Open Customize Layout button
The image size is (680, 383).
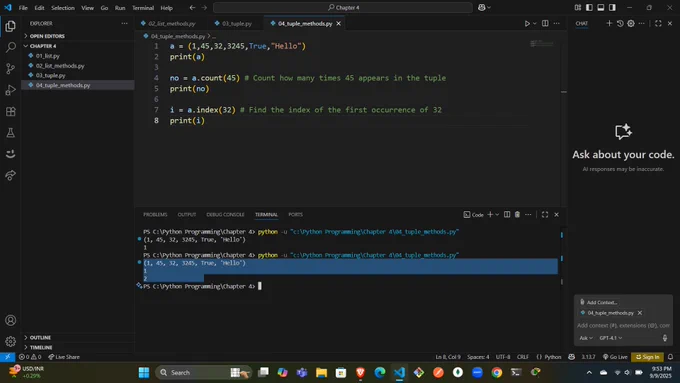point(578,7)
